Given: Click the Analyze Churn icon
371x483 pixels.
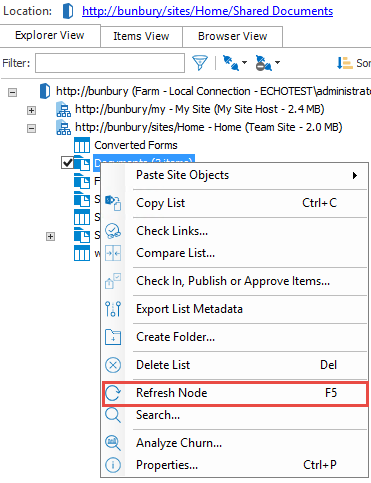Looking at the screenshot, I should tap(113, 443).
